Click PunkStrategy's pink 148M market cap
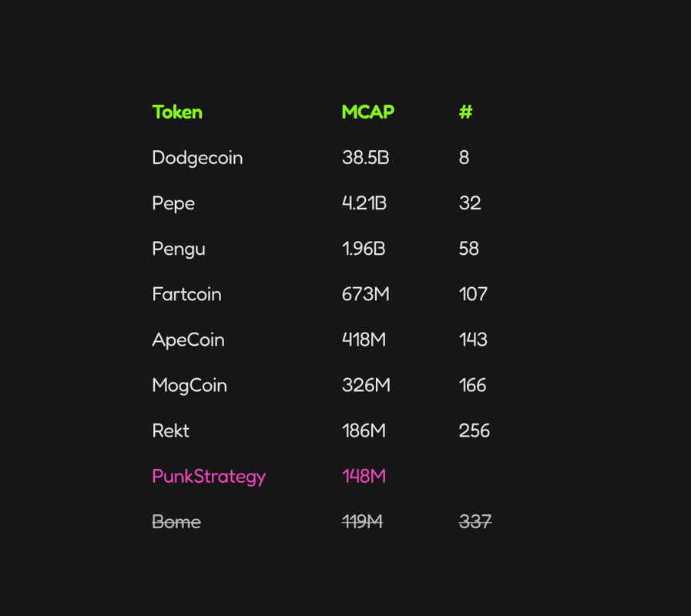 pos(364,477)
